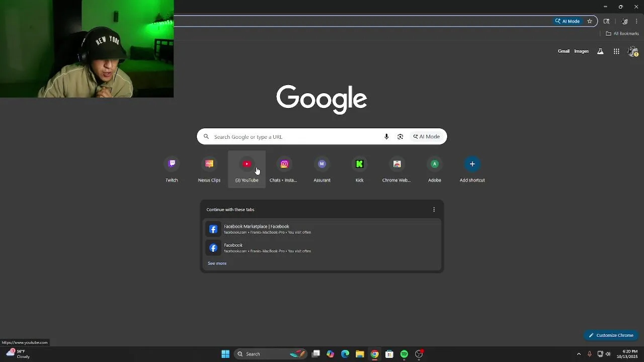
Task: Open the Nexus Clips shortcut
Action: pyautogui.click(x=209, y=169)
